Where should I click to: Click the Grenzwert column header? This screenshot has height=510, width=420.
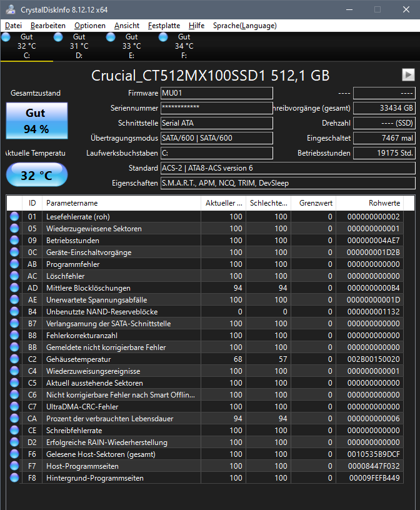313,203
